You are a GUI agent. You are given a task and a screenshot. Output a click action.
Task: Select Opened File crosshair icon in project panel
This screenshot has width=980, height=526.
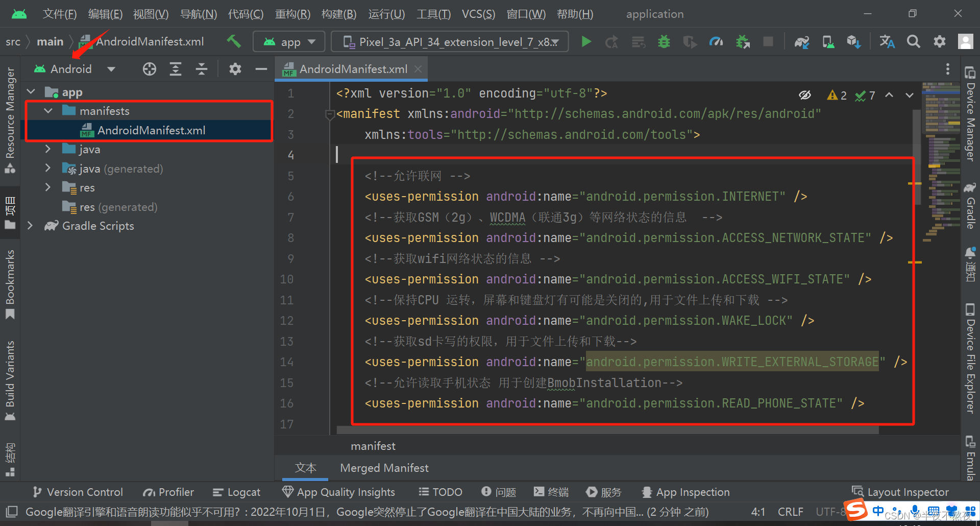pyautogui.click(x=150, y=68)
